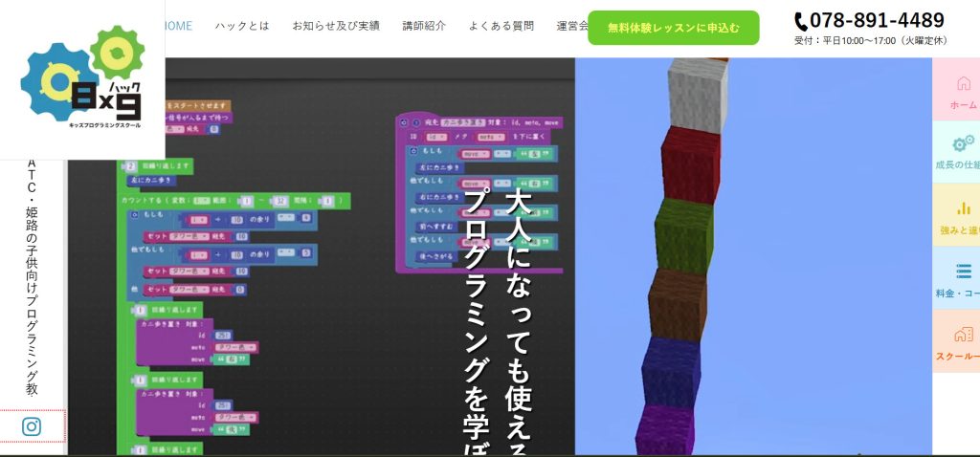Image resolution: width=980 pixels, height=457 pixels.
Task: Click the reception hours text 受付：平日10:00～17:00
Action: click(870, 40)
